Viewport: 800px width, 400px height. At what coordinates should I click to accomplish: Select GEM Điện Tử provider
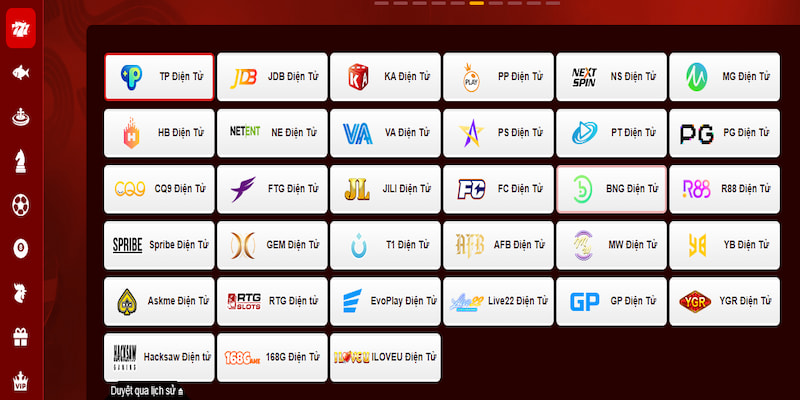(272, 245)
